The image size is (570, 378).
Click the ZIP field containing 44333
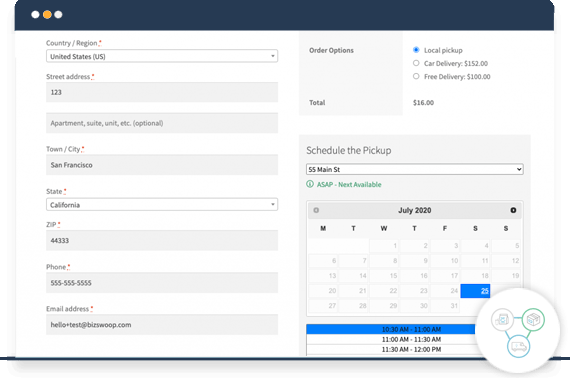click(162, 240)
